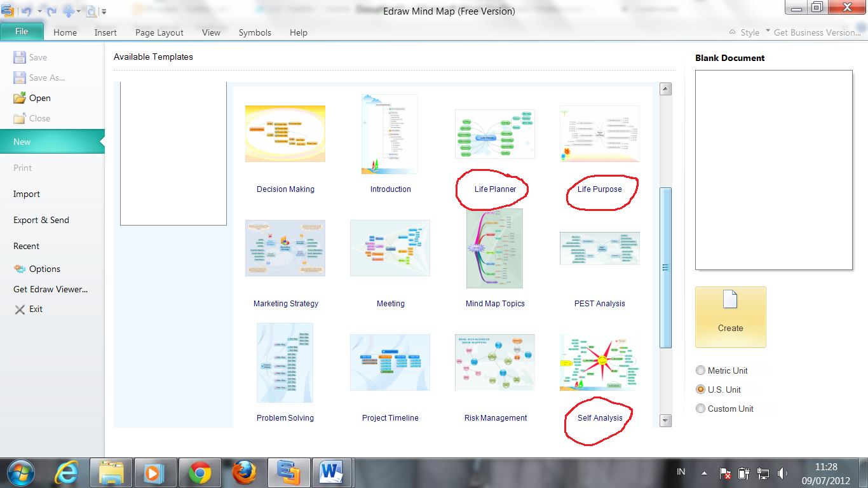The image size is (868, 488).
Task: Open the undo history dropdown arrow
Action: (x=39, y=11)
